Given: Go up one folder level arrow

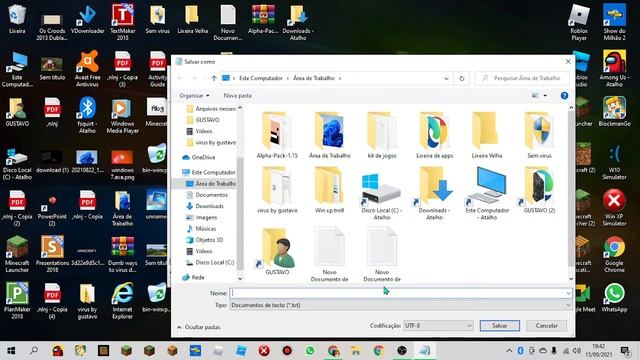Looking at the screenshot, I should coord(214,78).
